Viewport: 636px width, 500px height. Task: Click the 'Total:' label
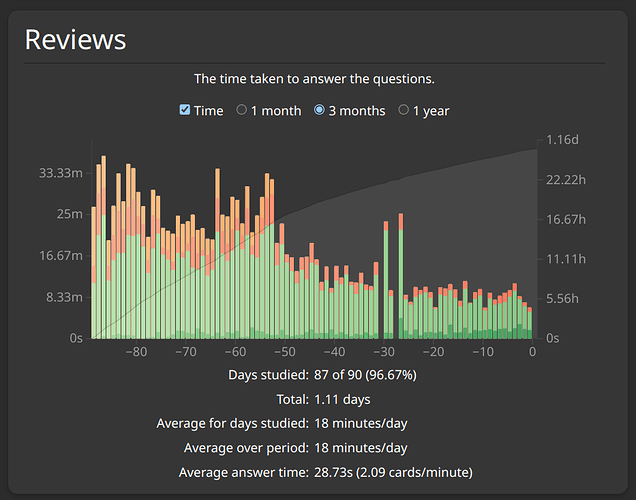click(292, 399)
